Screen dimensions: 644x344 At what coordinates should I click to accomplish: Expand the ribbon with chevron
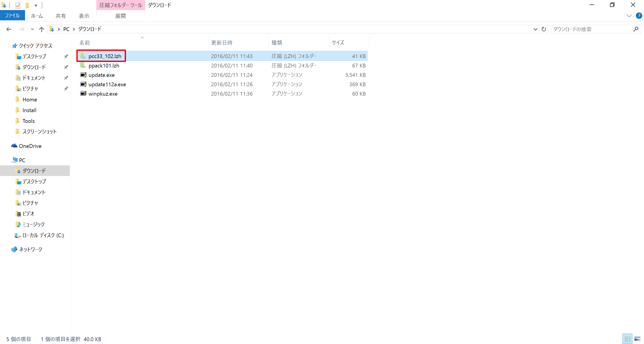pyautogui.click(x=629, y=16)
